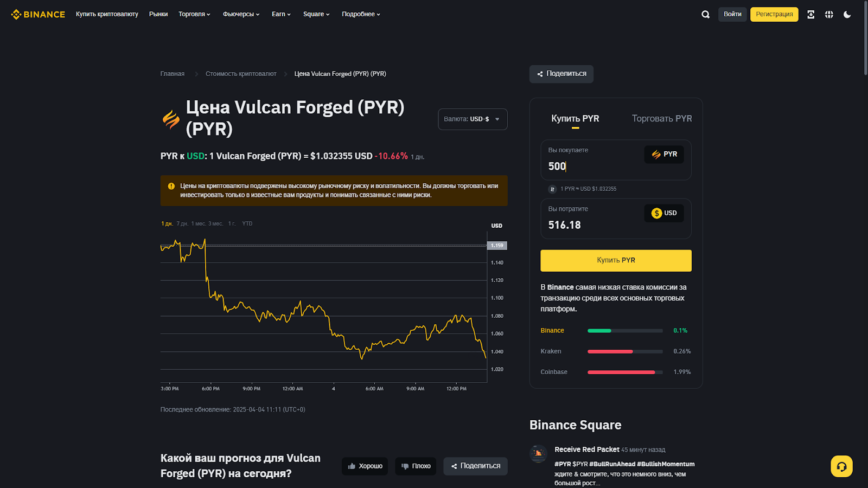Open Купить криптовалюту menu item
The image size is (868, 488).
[107, 14]
